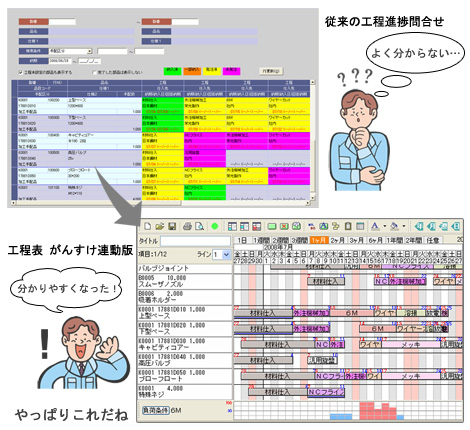Screen dimensions: 470x430
Task: Enable the unchecked checkbox for hiding completed parts
Action: click(94, 72)
